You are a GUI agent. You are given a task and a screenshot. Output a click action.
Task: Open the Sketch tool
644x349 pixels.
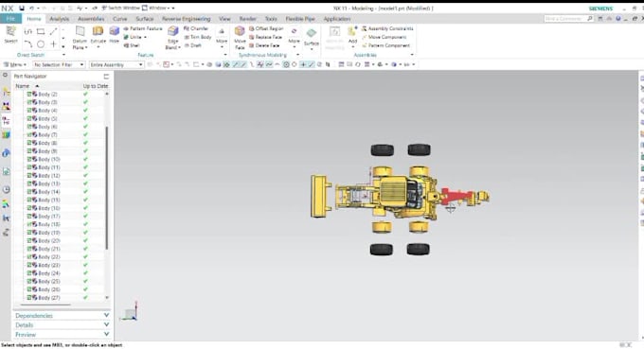click(10, 34)
